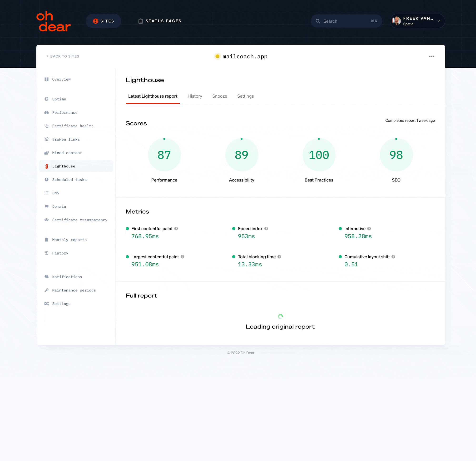This screenshot has width=476, height=461.
Task: Click the '768.95ms' metric value
Action: (145, 236)
